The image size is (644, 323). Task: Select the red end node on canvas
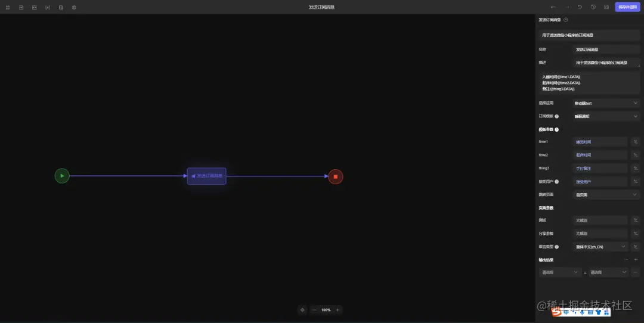point(336,176)
